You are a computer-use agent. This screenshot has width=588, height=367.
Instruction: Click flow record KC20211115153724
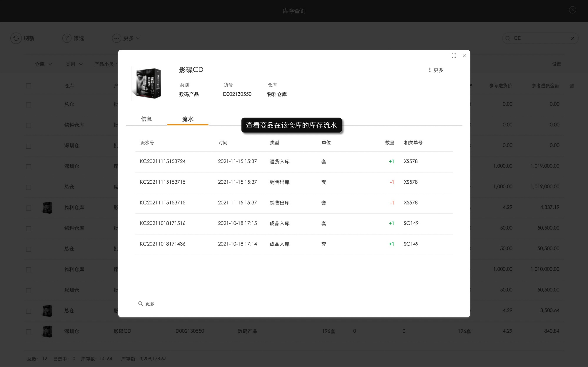coord(163,161)
